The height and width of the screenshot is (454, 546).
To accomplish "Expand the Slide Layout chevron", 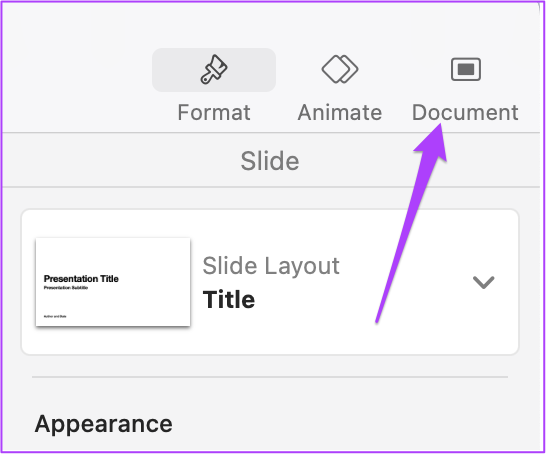I will 483,282.
